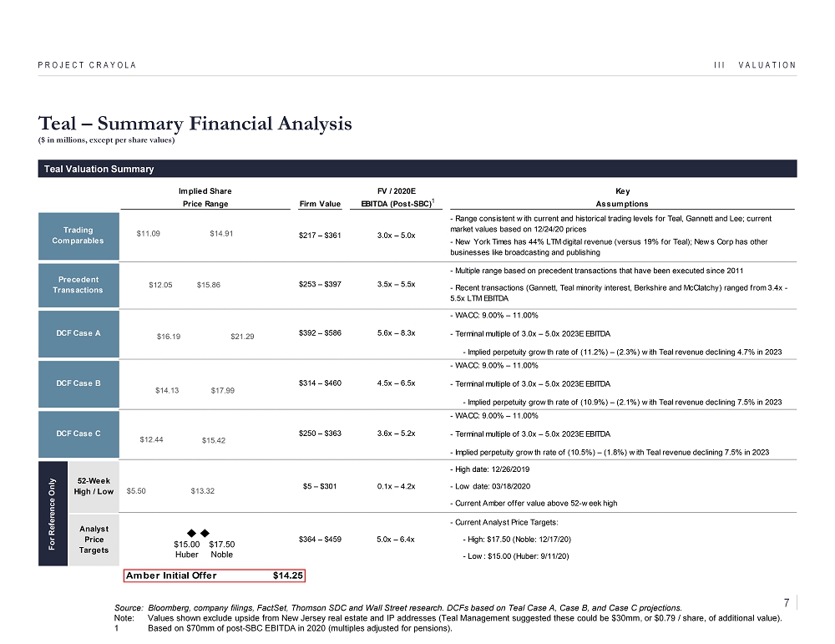Click the For Reference Only vertical sidebar

coord(53,513)
